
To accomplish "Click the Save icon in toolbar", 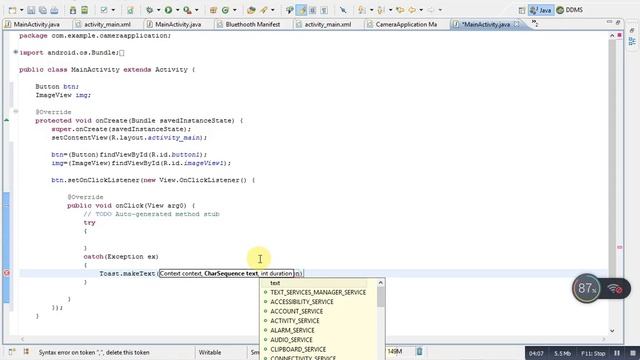I will pos(31,10).
